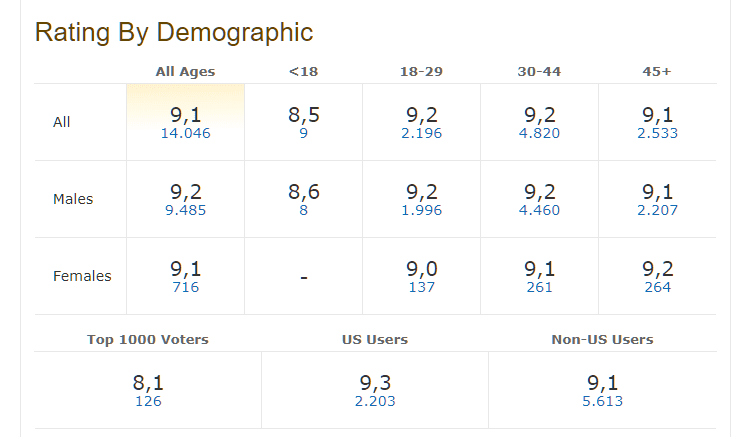Viewport: 747px width, 437px height.
Task: Open the 4.820 votes for ages 30-44
Action: pyautogui.click(x=539, y=133)
